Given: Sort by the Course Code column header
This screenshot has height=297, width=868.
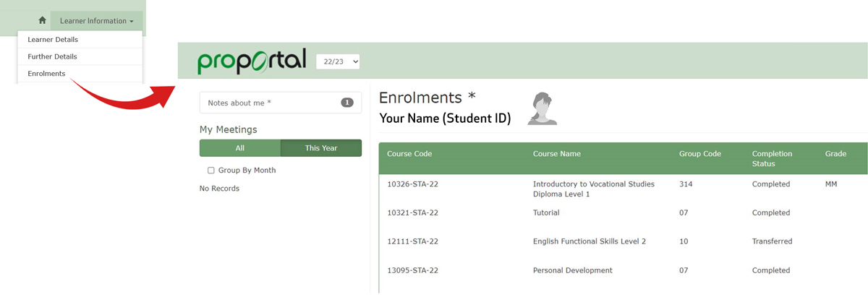Looking at the screenshot, I should click(x=409, y=154).
